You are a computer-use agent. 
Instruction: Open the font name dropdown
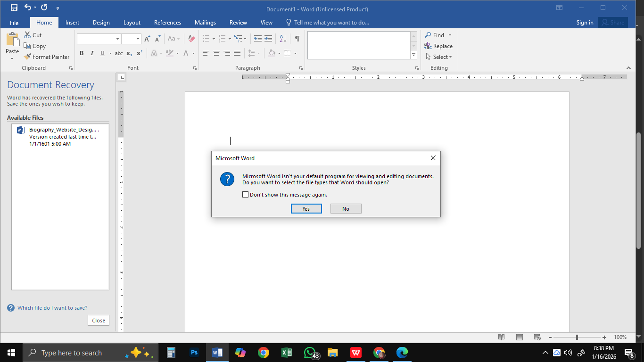[117, 39]
